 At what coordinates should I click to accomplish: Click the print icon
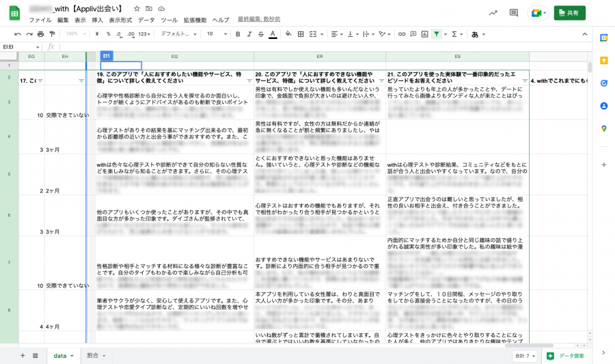click(x=40, y=34)
